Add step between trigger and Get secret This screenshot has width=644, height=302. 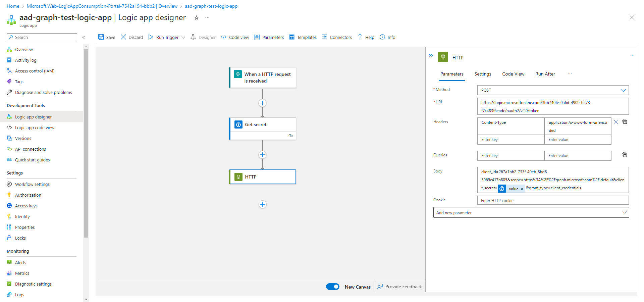click(263, 103)
